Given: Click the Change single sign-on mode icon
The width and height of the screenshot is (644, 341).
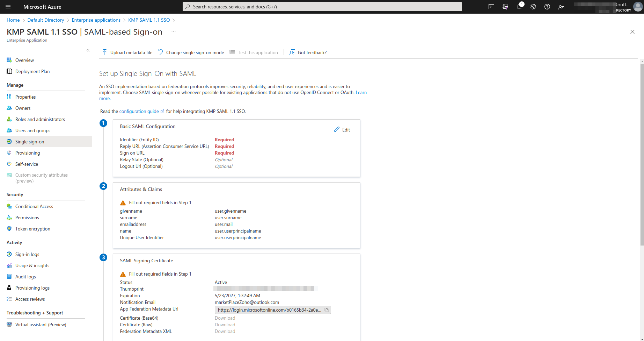Looking at the screenshot, I should (161, 52).
